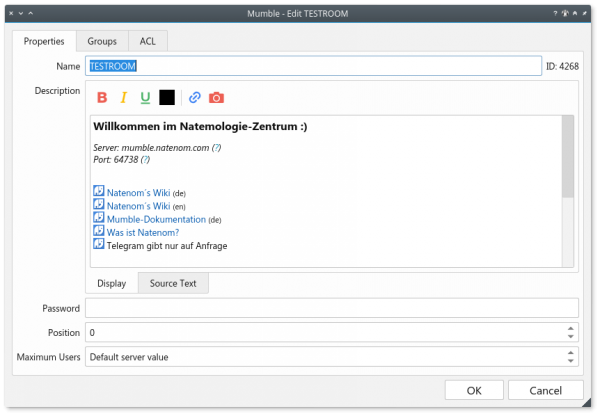The width and height of the screenshot is (600, 416).
Task: Toggle bold formatting in description toolbar
Action: 102,98
